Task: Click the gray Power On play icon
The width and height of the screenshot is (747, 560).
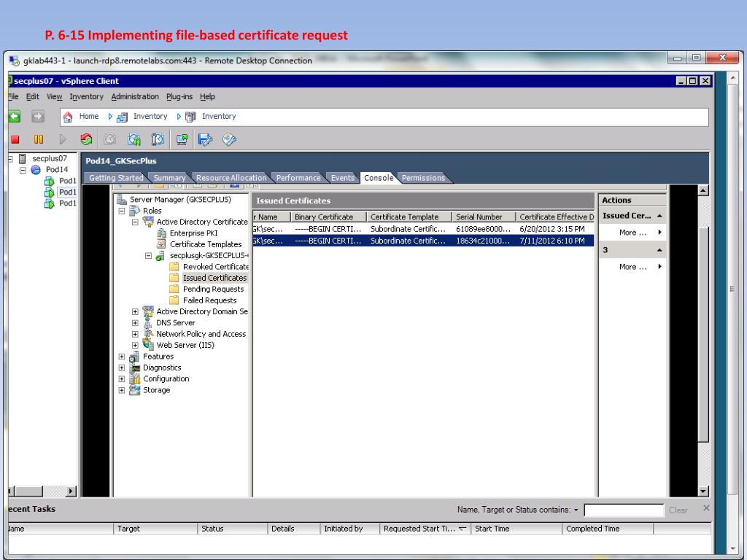Action: pyautogui.click(x=63, y=139)
